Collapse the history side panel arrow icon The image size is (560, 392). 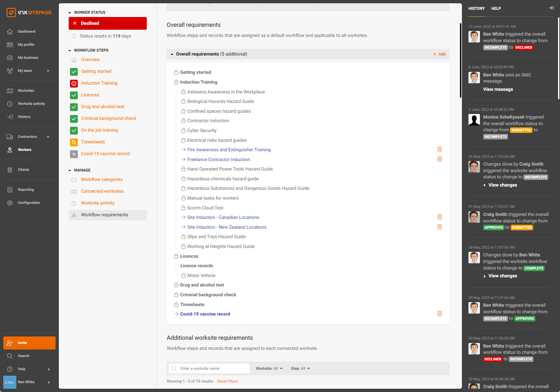(551, 8)
